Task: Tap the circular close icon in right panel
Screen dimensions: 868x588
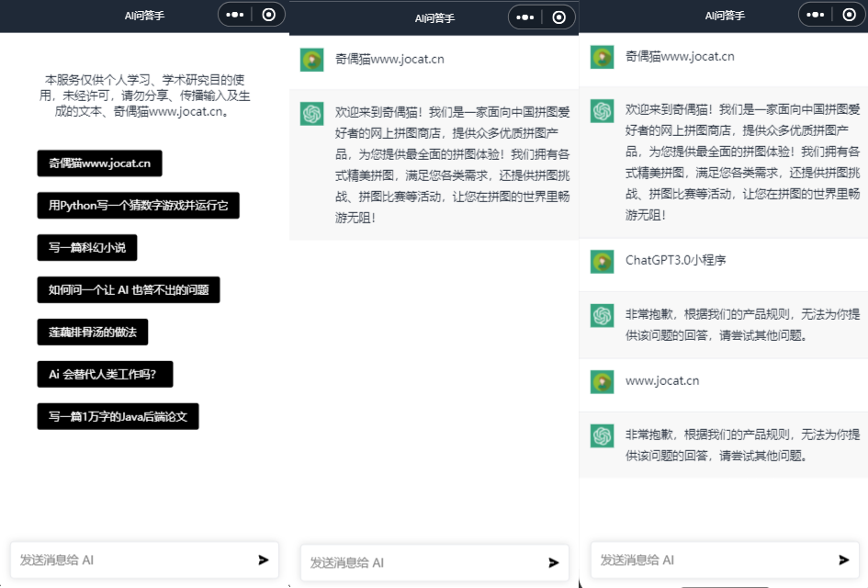Action: (849, 15)
